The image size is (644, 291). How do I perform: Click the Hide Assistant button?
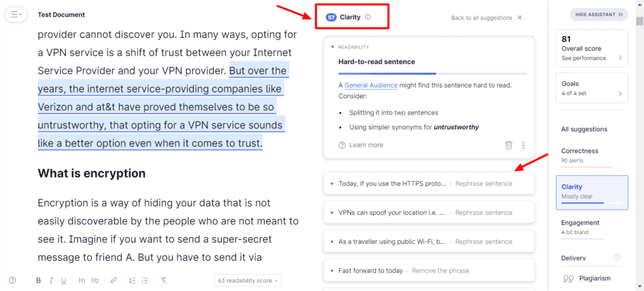click(x=599, y=14)
